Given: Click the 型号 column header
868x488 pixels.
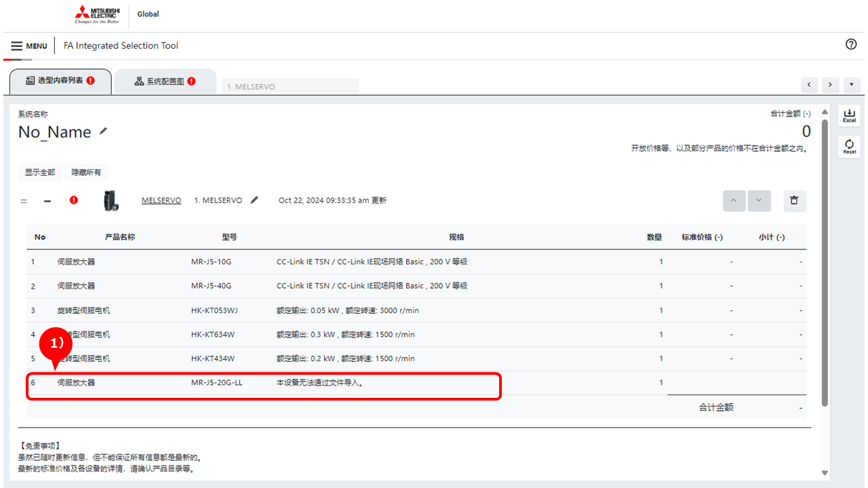Looking at the screenshot, I should pyautogui.click(x=229, y=237).
